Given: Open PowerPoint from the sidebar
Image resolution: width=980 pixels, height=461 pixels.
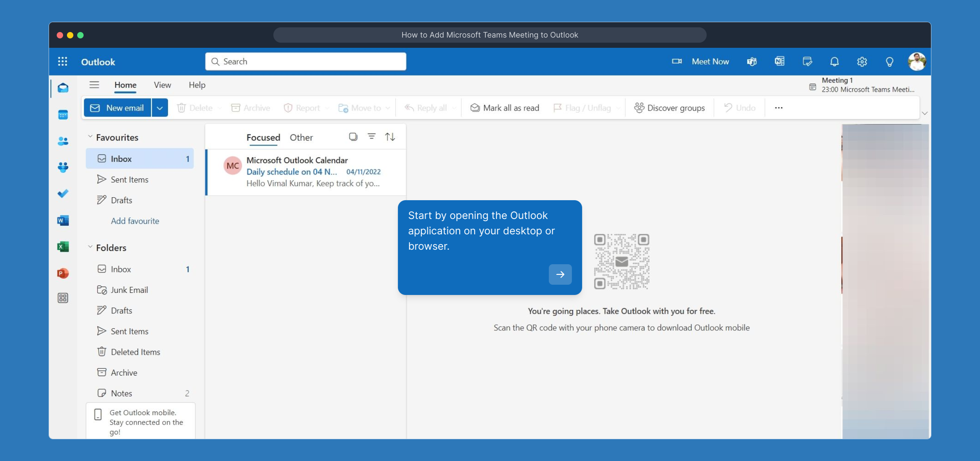Looking at the screenshot, I should (x=63, y=273).
